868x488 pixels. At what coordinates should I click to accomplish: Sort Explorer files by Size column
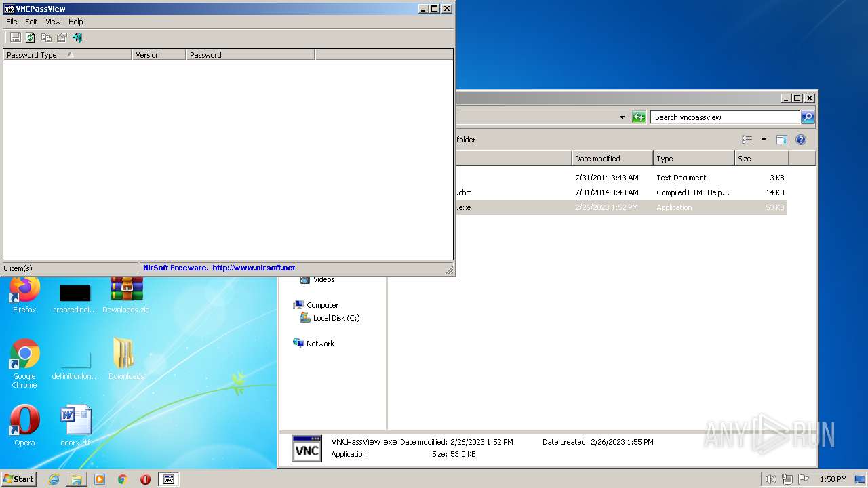coord(762,159)
